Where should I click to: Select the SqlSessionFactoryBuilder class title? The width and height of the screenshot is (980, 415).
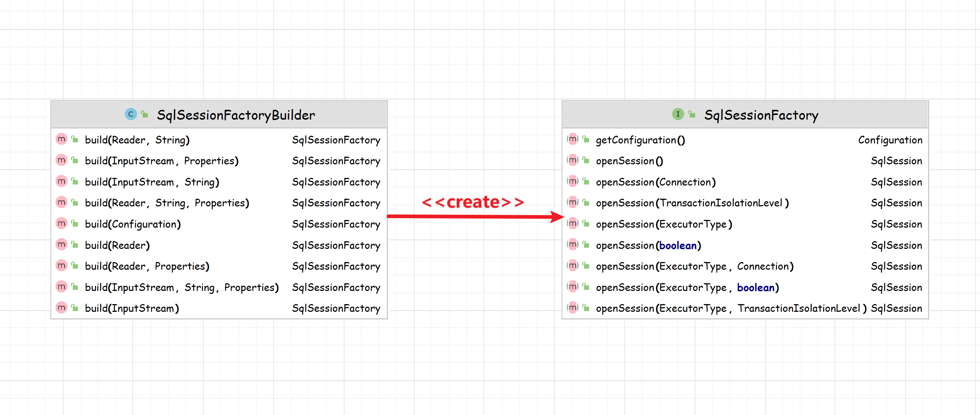coord(235,115)
